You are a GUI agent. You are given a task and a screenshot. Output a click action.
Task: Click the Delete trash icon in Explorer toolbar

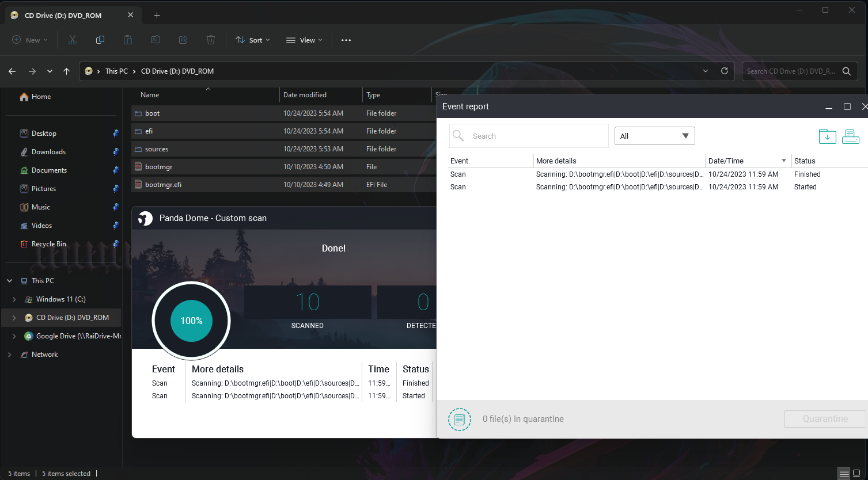(x=211, y=40)
